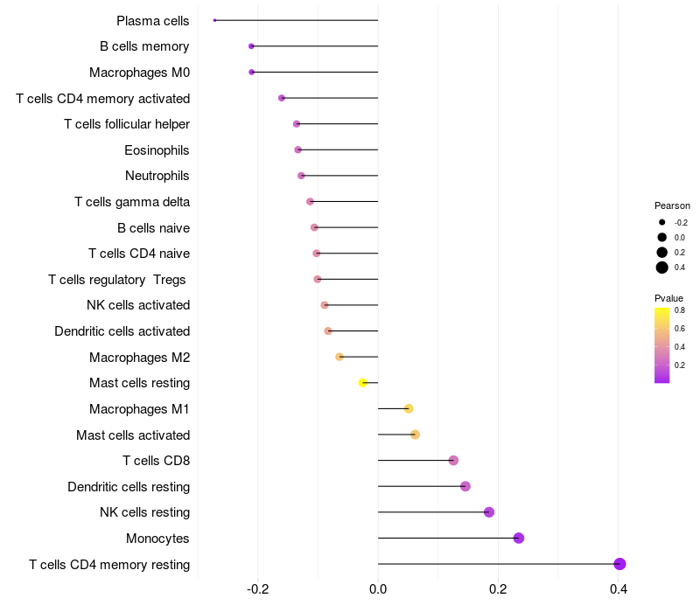This screenshot has width=700, height=612.
Task: Select the Monocytes lollipop point
Action: 519,539
